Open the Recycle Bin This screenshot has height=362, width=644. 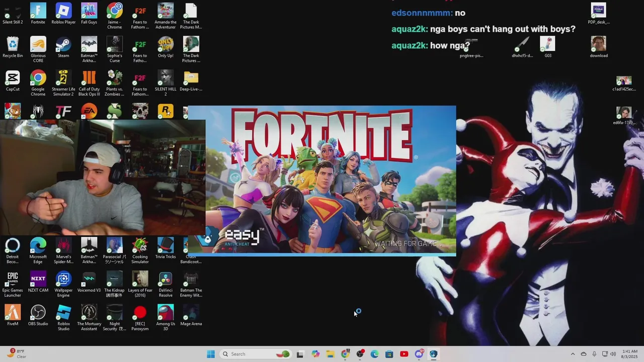13,47
